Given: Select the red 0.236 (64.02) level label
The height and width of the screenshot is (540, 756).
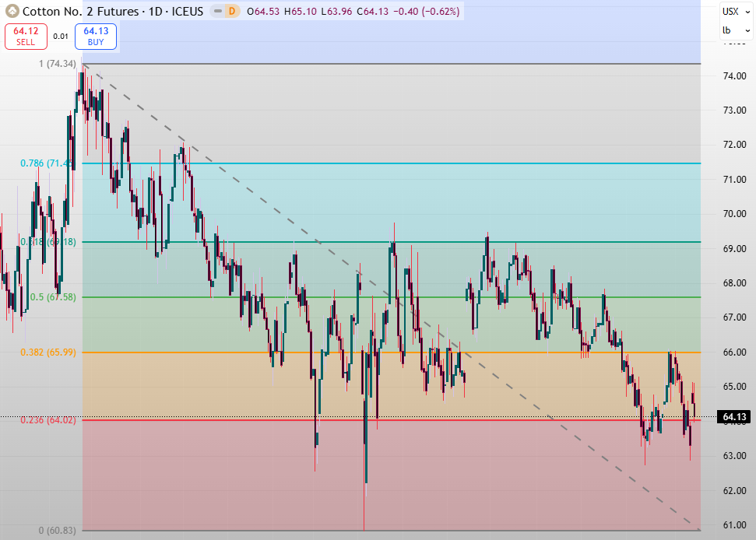Looking at the screenshot, I should pyautogui.click(x=47, y=420).
